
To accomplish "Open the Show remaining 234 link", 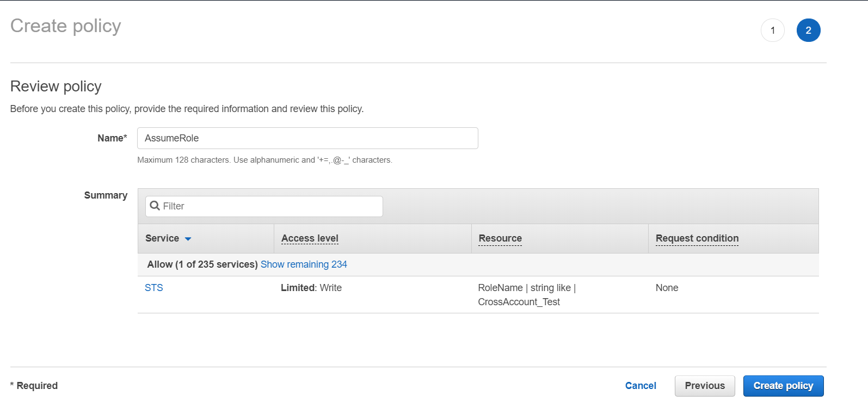I will coord(304,264).
